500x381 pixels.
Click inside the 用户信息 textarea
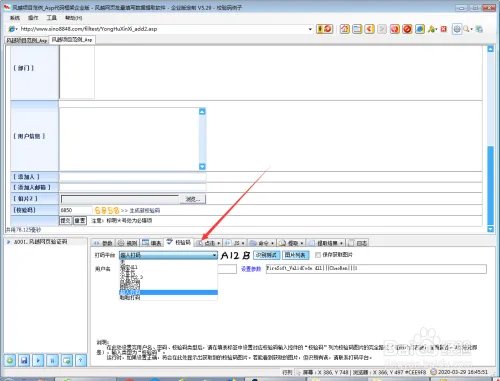coord(129,139)
